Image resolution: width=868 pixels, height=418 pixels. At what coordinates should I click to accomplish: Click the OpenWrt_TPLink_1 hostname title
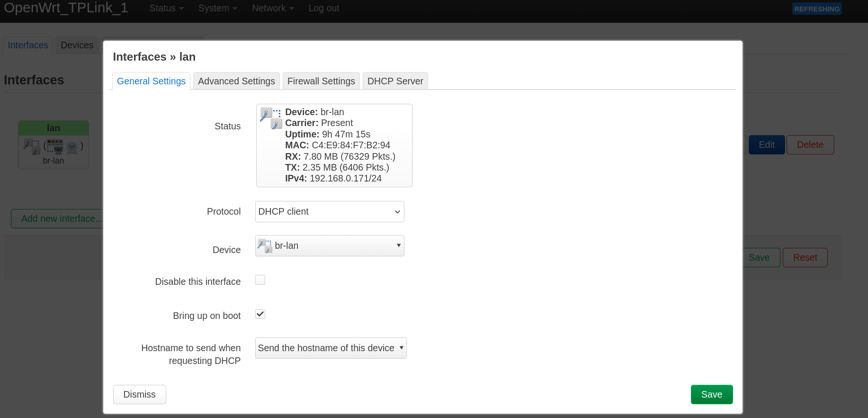(66, 8)
